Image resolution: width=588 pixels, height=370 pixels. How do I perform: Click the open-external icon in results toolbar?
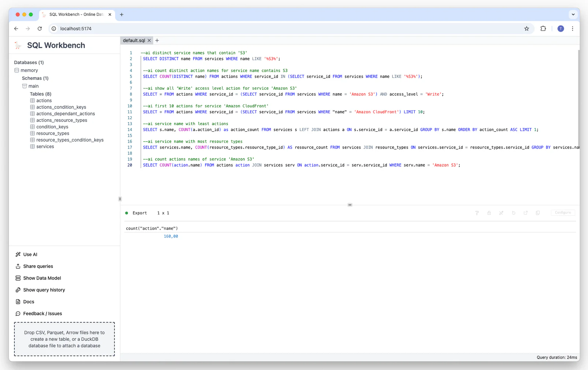pos(526,213)
